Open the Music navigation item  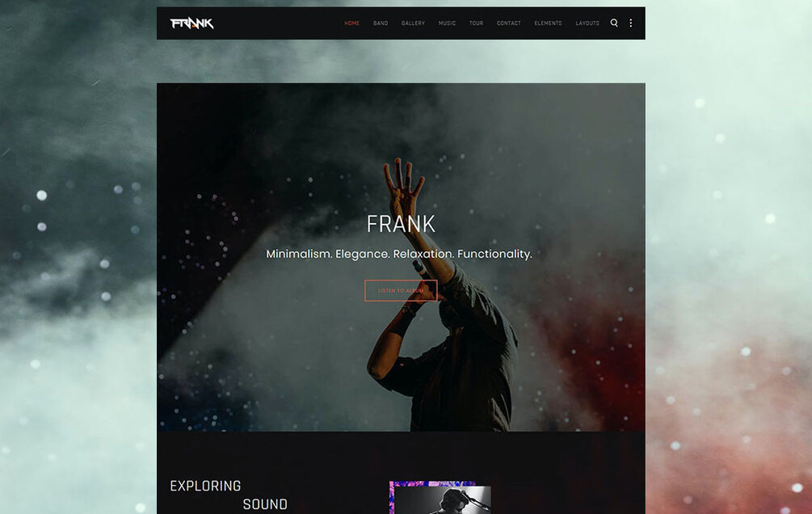447,23
